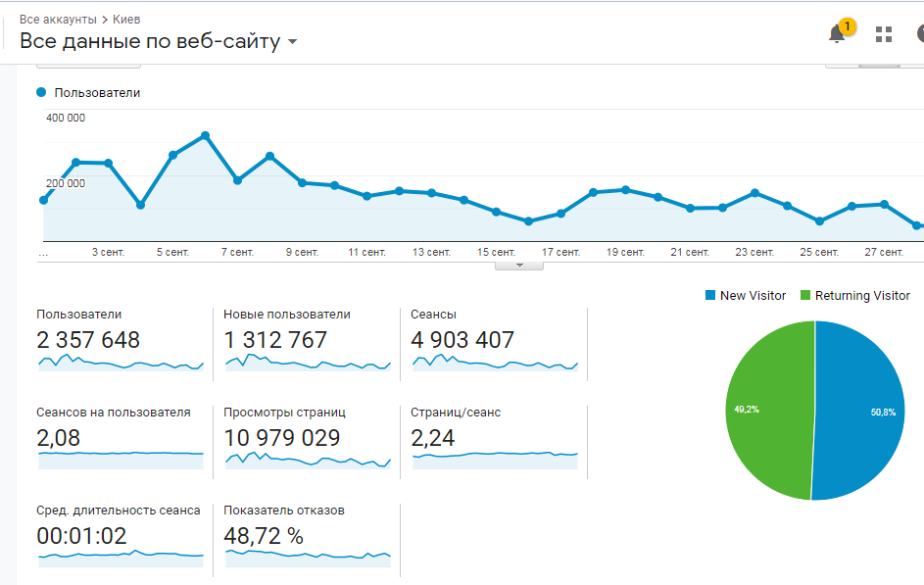Click the blue 50,8% pie slice
Image resolution: width=924 pixels, height=585 pixels.
(x=859, y=411)
